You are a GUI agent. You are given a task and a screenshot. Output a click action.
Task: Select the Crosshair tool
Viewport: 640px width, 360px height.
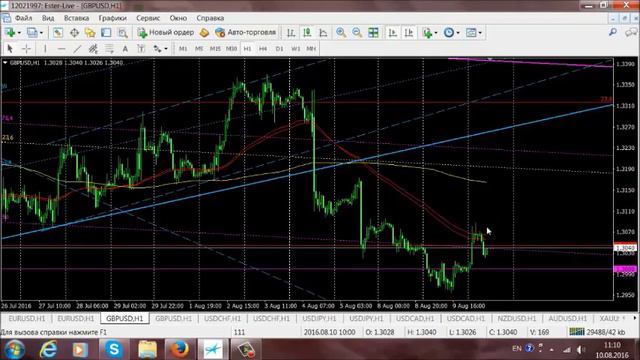[26, 49]
